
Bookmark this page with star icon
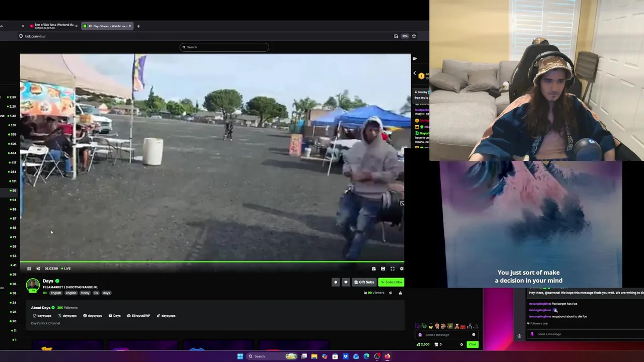coord(414,36)
